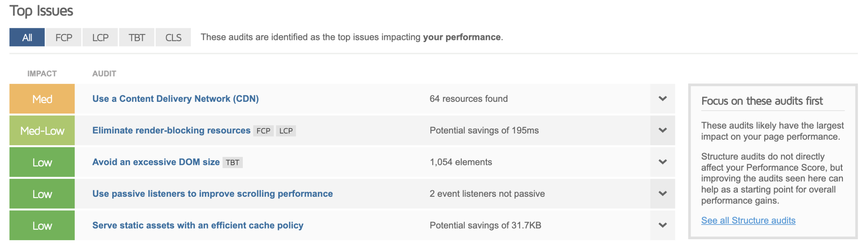Open Eliminate render-blocking resources audit link

pyautogui.click(x=171, y=130)
